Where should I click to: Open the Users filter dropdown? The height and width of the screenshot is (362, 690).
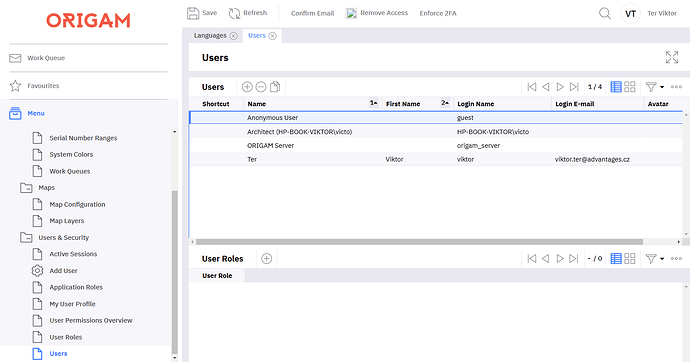pos(654,87)
